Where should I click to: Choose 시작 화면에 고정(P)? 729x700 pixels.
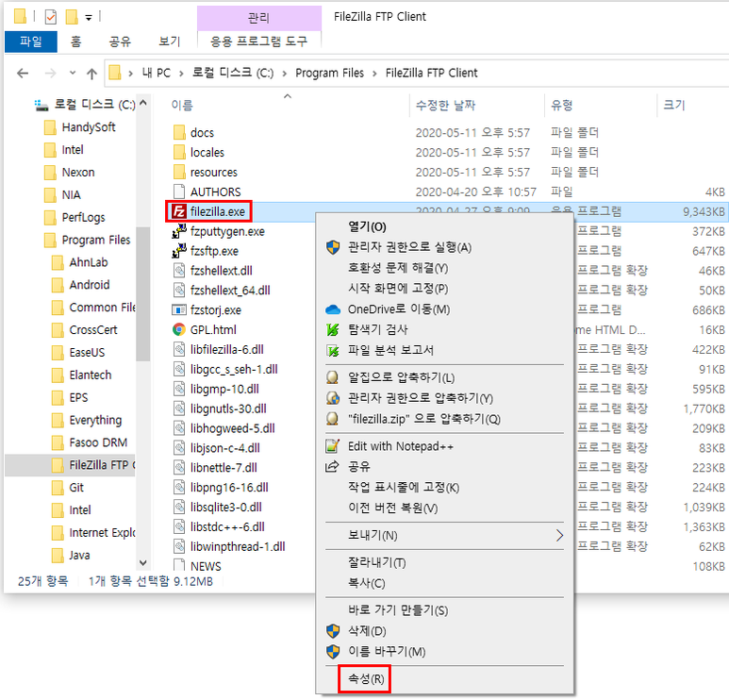(x=444, y=289)
